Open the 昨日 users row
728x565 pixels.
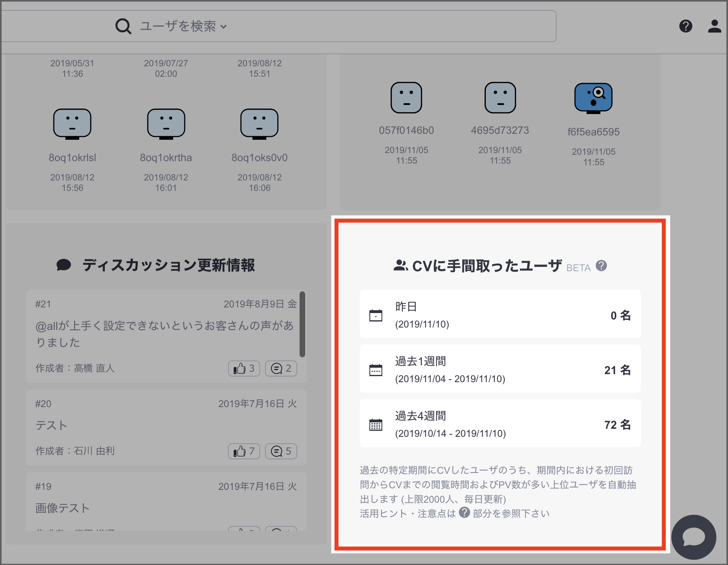coord(500,314)
